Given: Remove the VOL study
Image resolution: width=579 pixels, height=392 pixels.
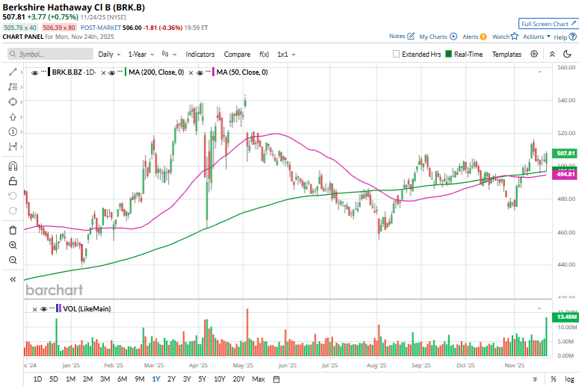Looking at the screenshot, I should (x=34, y=309).
